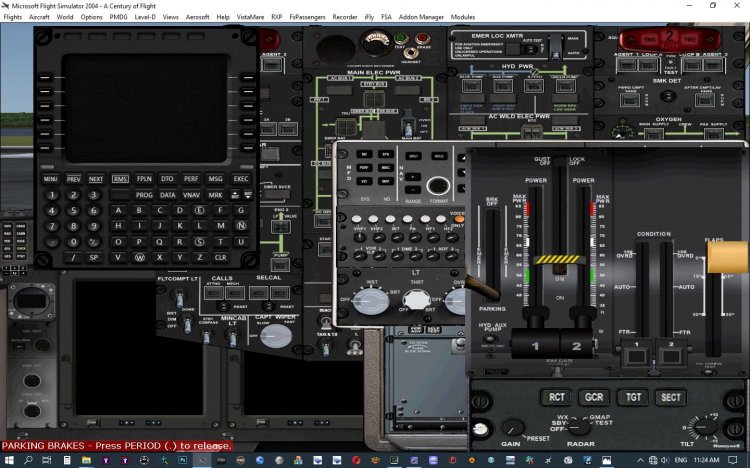750x468 pixels.
Task: Turn the CAPT WIPER rotary knob
Action: tap(275, 335)
